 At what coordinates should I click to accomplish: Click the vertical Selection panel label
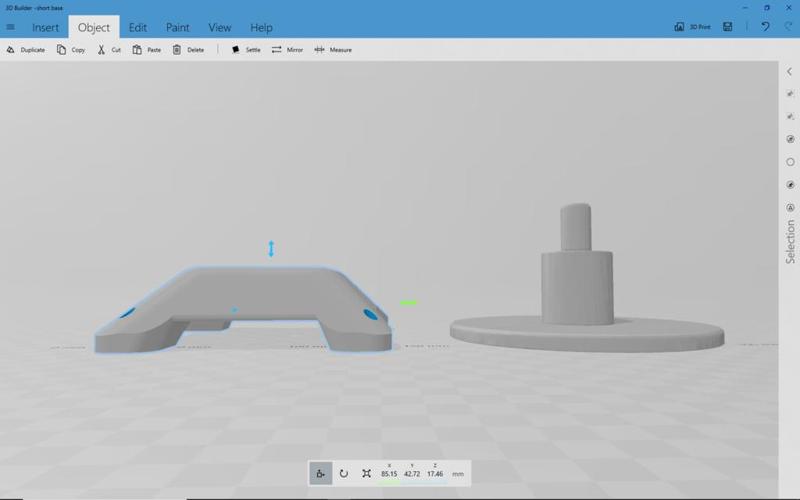(x=790, y=242)
